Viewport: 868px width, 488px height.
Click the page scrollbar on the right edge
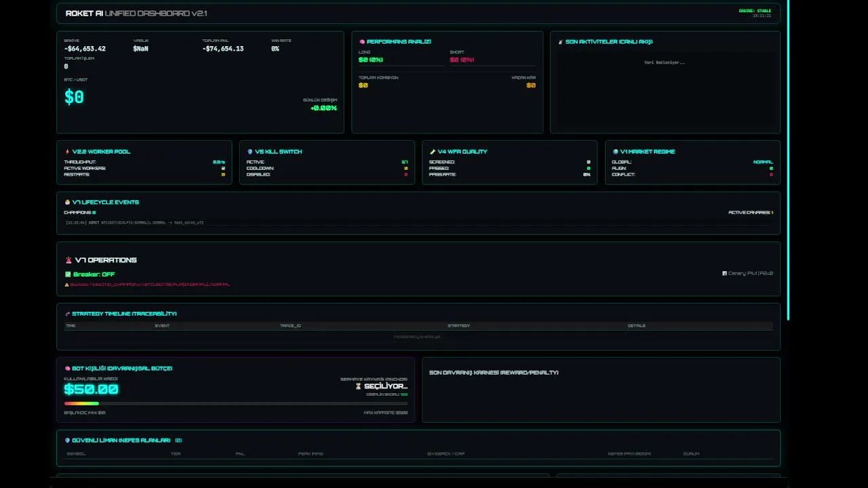tap(788, 160)
